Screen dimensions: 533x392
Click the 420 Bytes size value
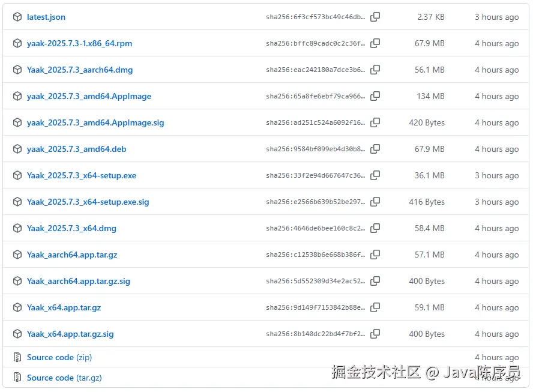click(x=427, y=122)
